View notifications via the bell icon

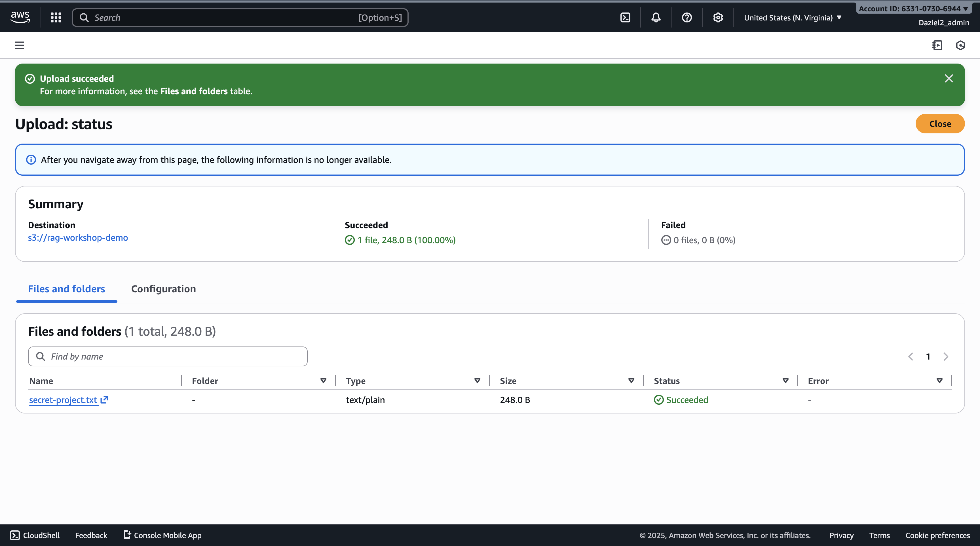656,17
